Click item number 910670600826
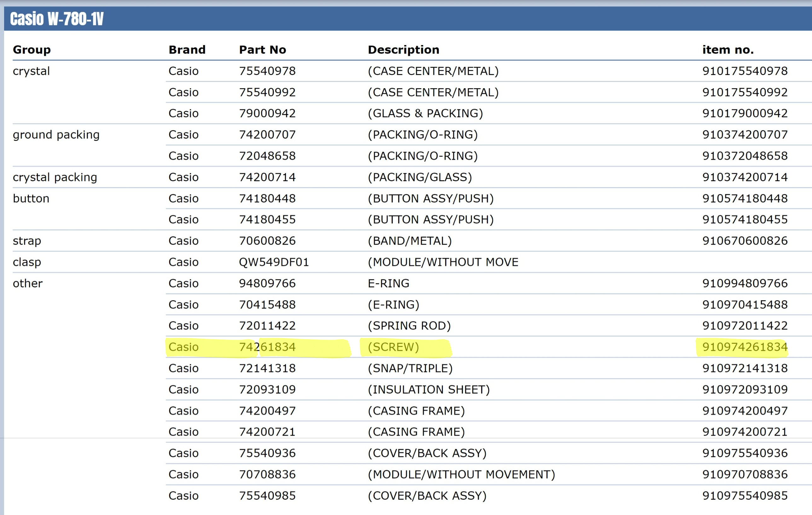The height and width of the screenshot is (515, 812). 745,241
